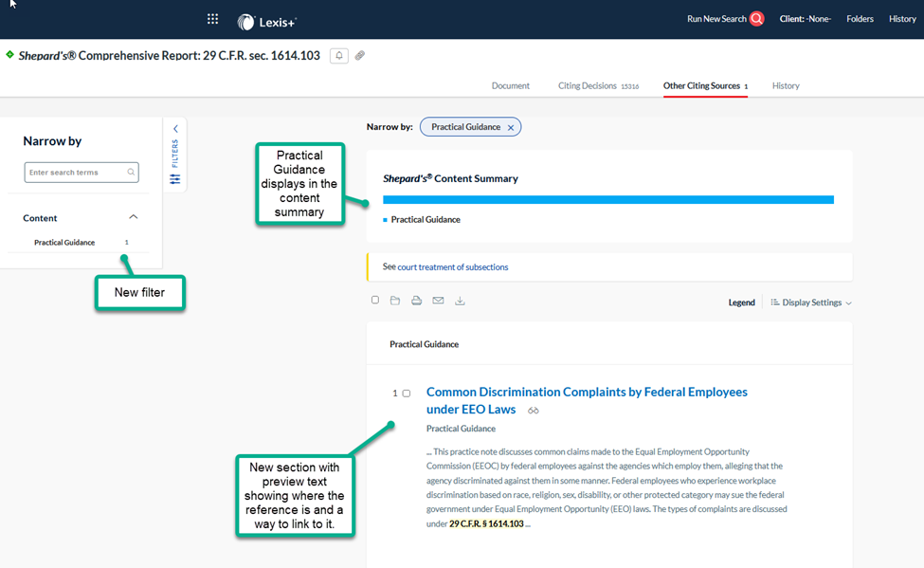This screenshot has width=924, height=568.
Task: Click the green Shepard's signal diamond icon
Action: 9,55
